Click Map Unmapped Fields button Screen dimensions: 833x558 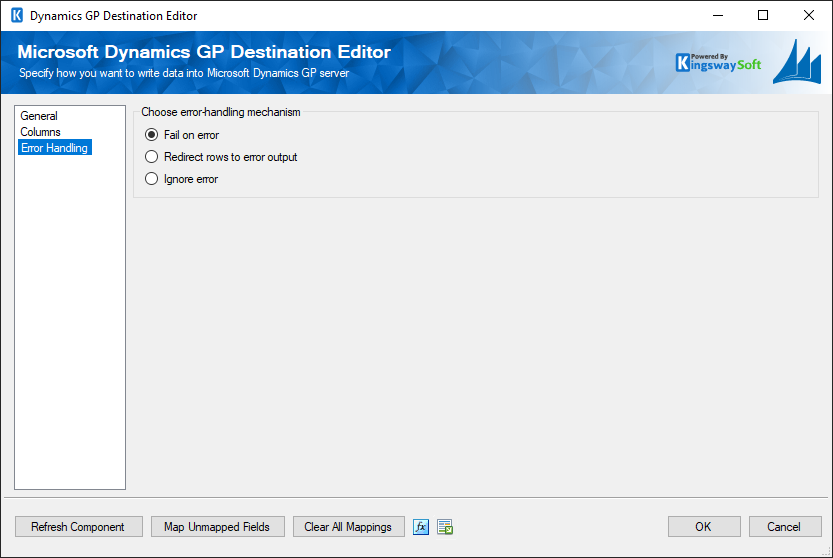pyautogui.click(x=218, y=527)
